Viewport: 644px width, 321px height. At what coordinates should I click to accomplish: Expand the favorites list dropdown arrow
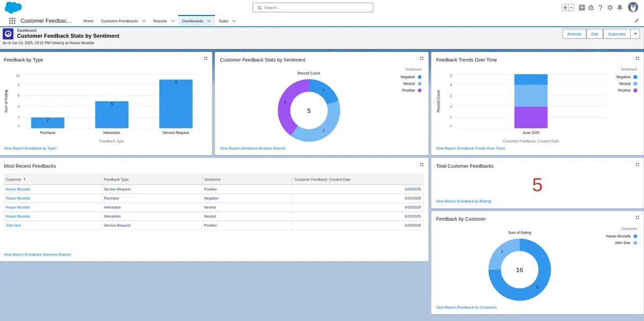[571, 8]
